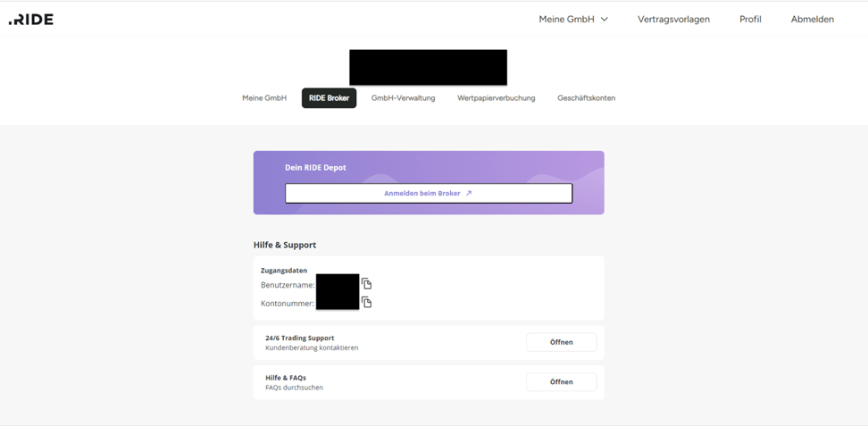
Task: Switch to the Wertpapierverbuchung tab
Action: (496, 98)
